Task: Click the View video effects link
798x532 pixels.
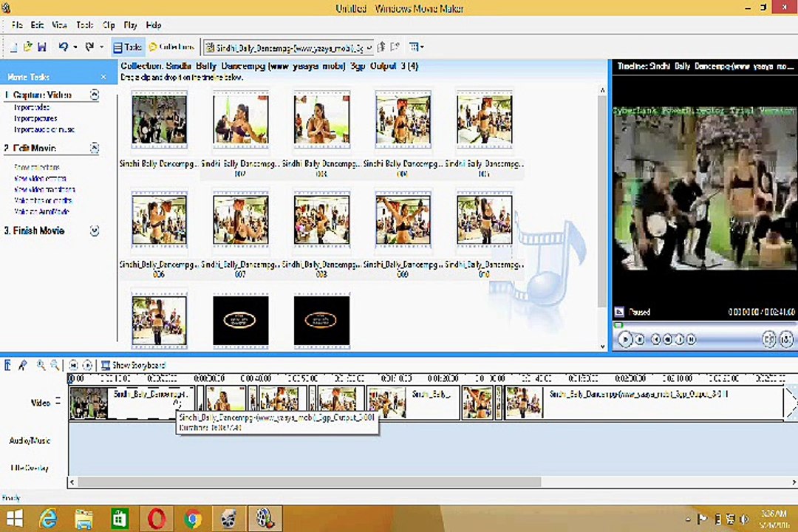Action: [x=40, y=178]
